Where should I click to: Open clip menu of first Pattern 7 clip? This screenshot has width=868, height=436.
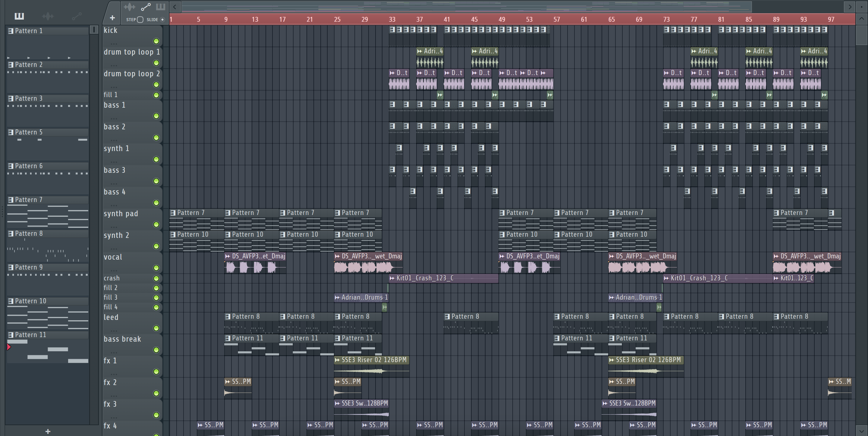click(173, 213)
